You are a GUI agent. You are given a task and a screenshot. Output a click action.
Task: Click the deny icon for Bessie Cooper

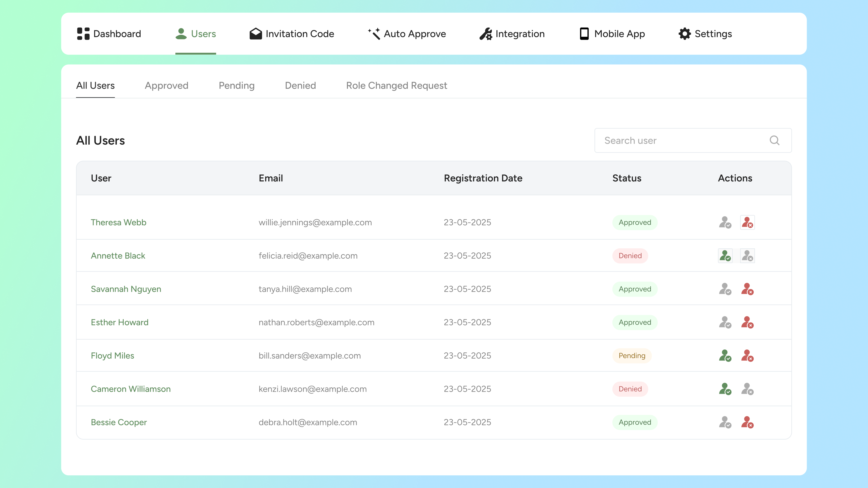(747, 422)
